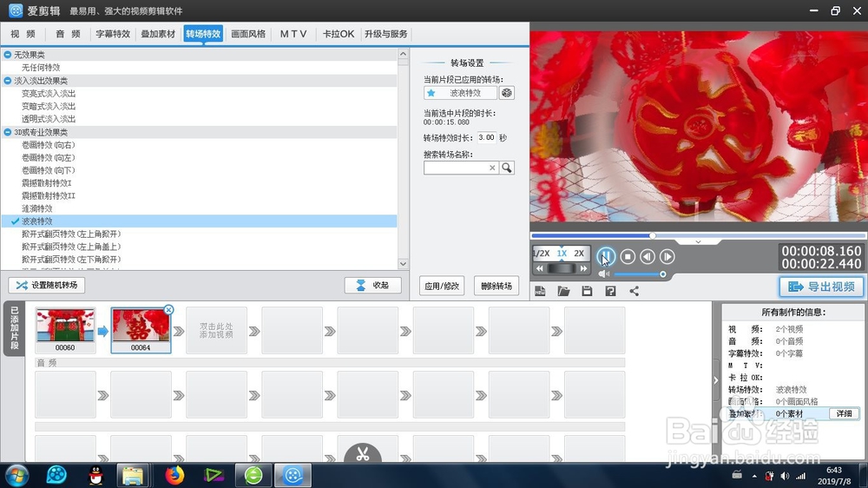The height and width of the screenshot is (488, 868).
Task: Collapse the 3D或专业效果类 category
Action: coord(8,132)
